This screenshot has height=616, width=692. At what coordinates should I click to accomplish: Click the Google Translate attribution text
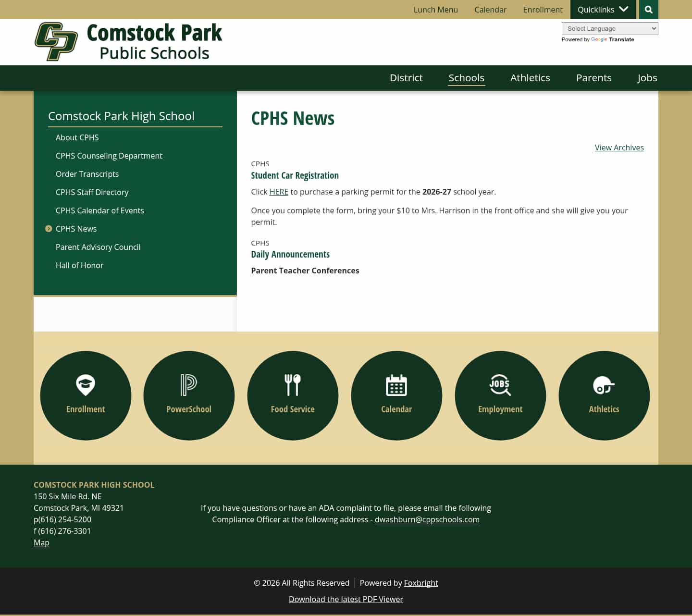point(598,39)
